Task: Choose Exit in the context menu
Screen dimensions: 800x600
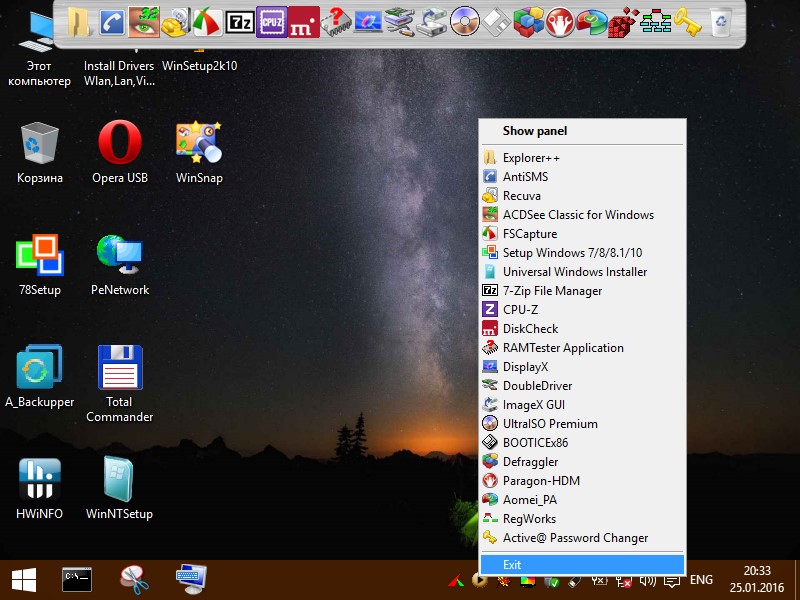Action: point(582,565)
